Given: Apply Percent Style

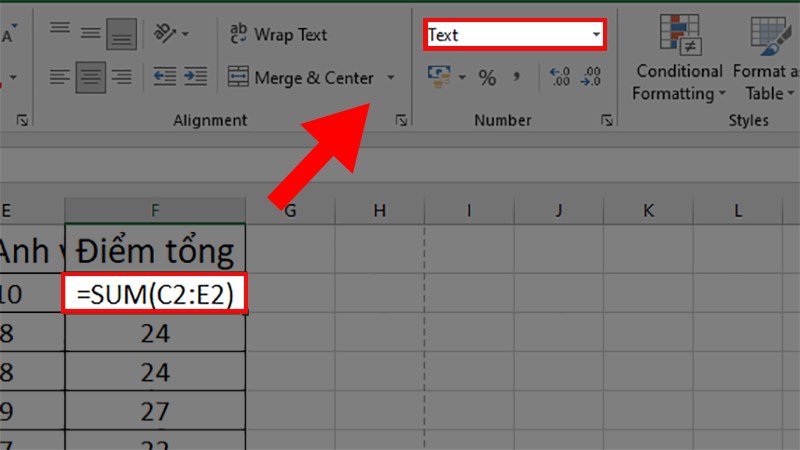Looking at the screenshot, I should pyautogui.click(x=487, y=78).
